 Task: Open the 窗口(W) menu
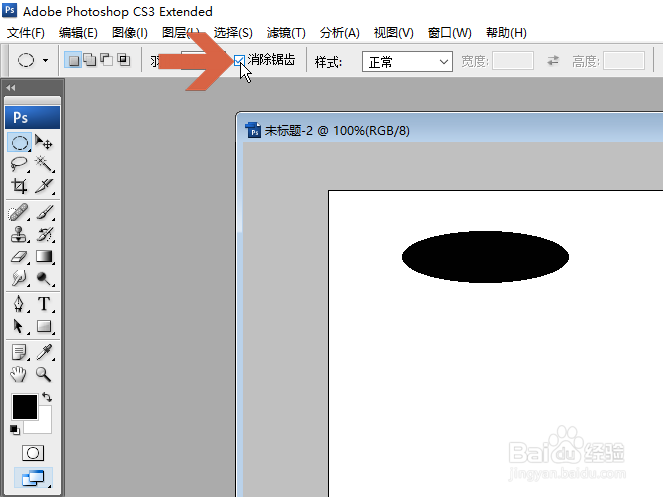pyautogui.click(x=449, y=33)
